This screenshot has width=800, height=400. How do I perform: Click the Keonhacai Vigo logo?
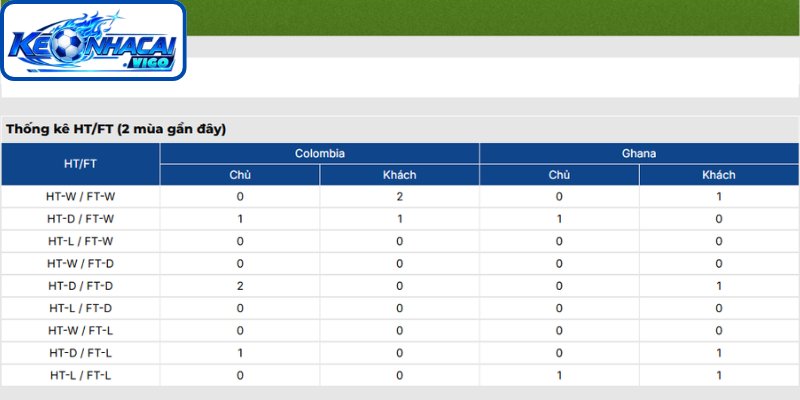pyautogui.click(x=93, y=40)
